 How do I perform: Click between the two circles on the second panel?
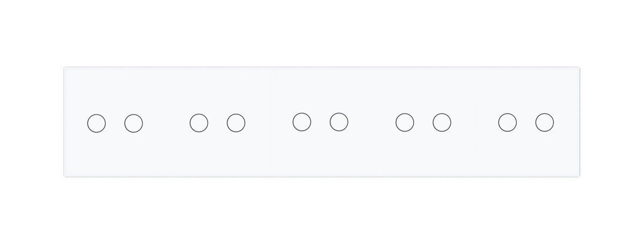(217, 123)
